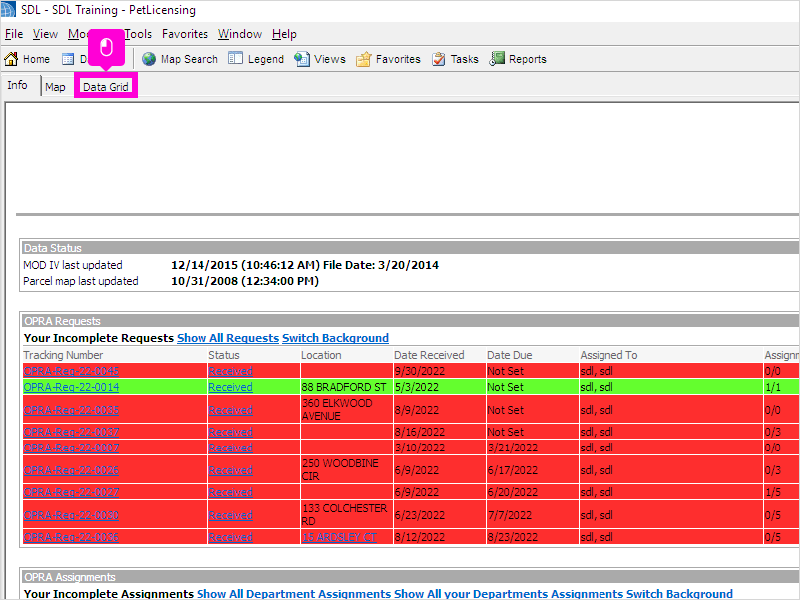The height and width of the screenshot is (600, 800).
Task: Open the Help menu
Action: 284,34
